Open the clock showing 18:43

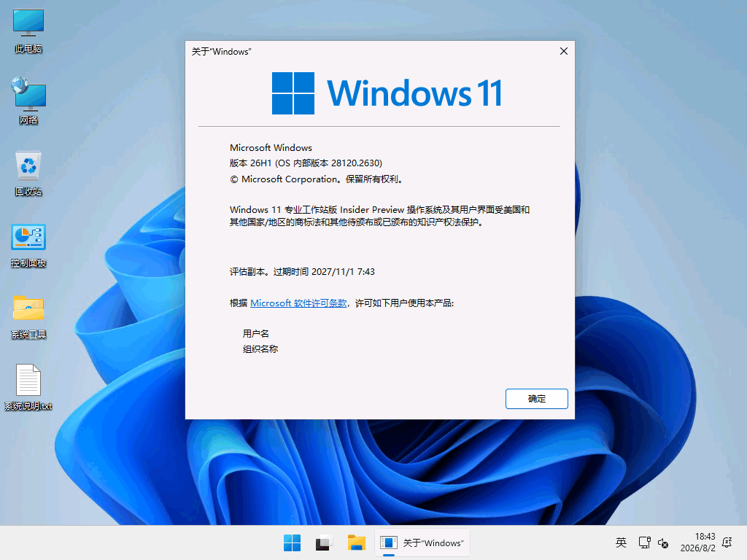tap(698, 542)
